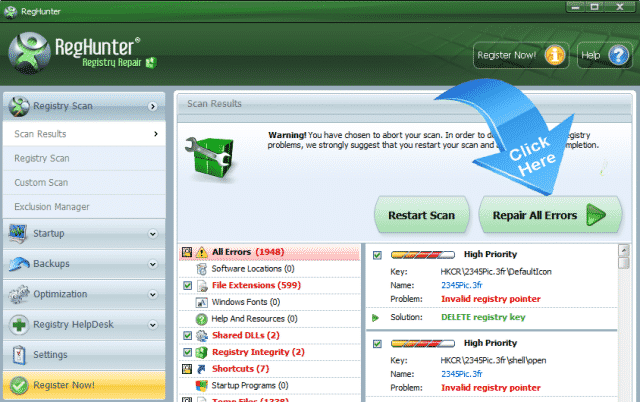Toggle checkbox for first High Priority error
640x402 pixels.
[377, 255]
